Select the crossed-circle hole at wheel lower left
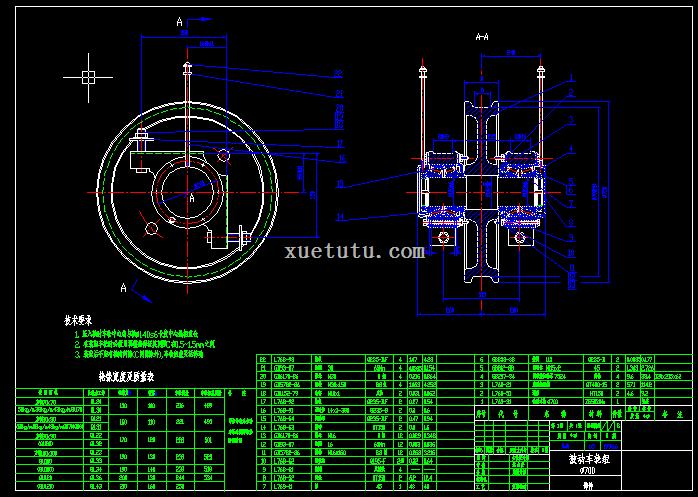The height and width of the screenshot is (497, 698). [x=153, y=229]
